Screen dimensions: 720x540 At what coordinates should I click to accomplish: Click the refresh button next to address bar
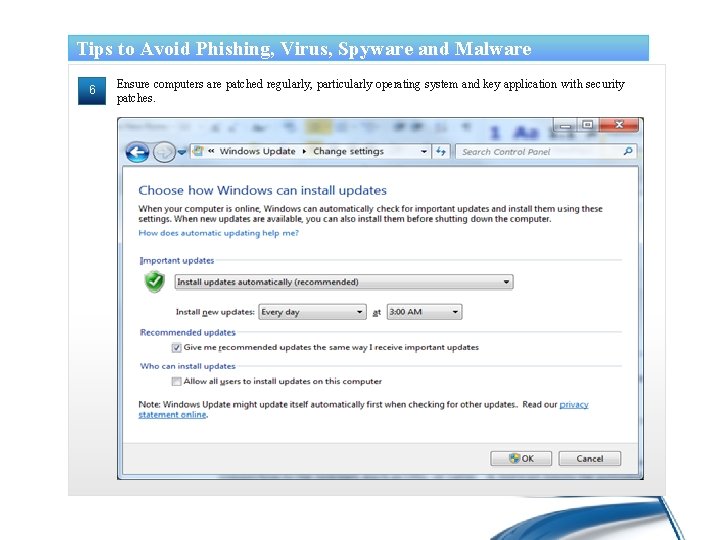441,151
